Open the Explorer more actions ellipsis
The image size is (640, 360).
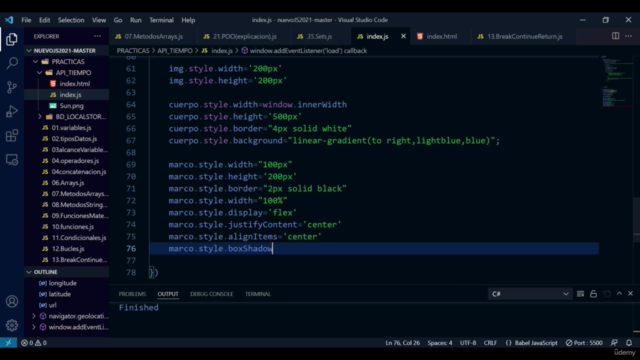click(x=97, y=36)
